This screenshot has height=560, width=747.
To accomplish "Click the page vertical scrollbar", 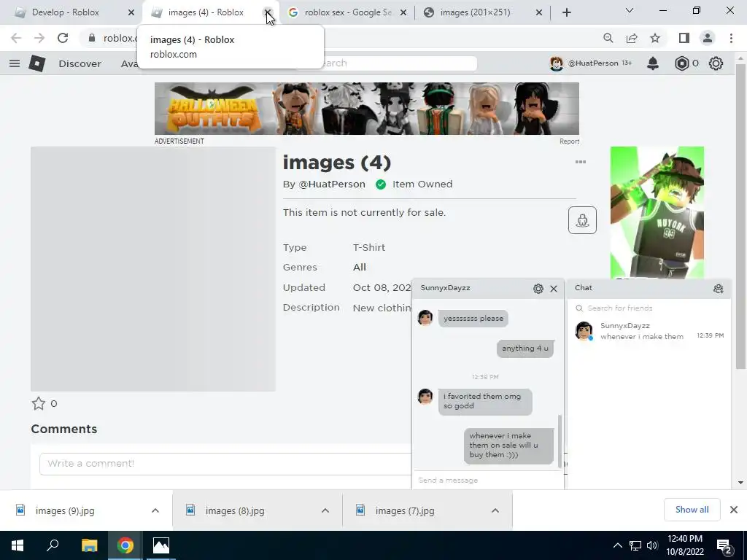I will (x=740, y=217).
